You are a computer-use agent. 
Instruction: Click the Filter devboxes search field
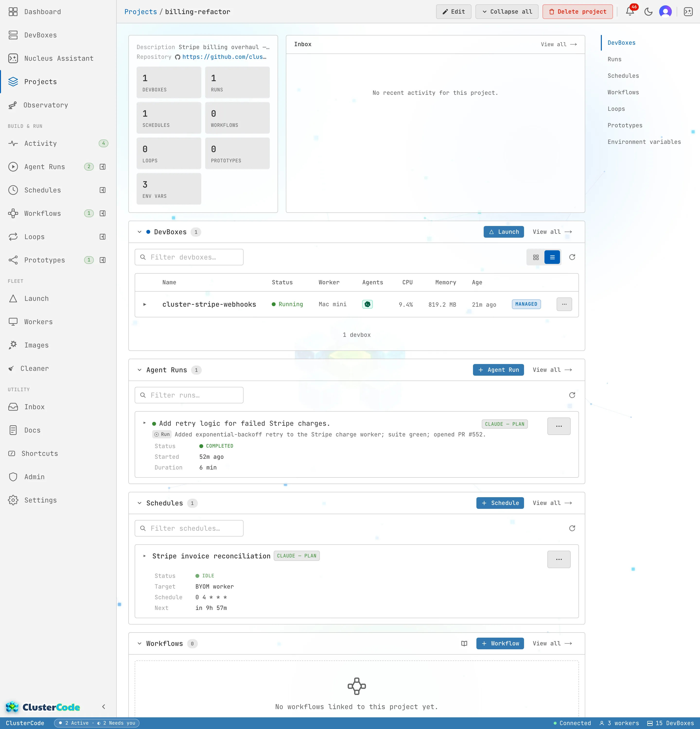coord(189,257)
